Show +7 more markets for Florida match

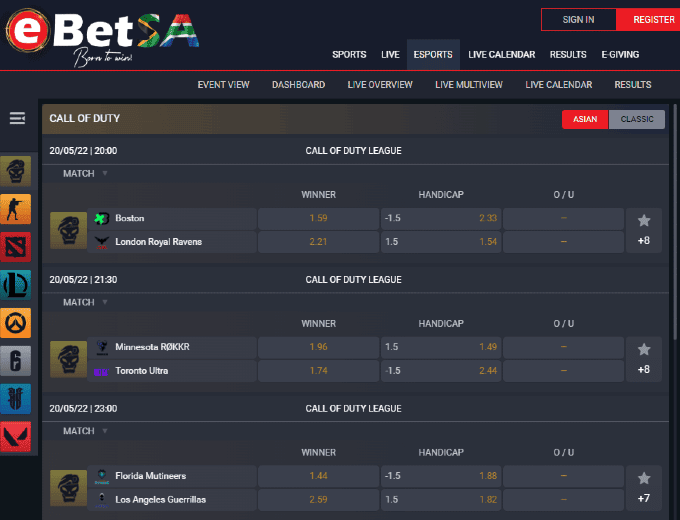[x=644, y=498]
